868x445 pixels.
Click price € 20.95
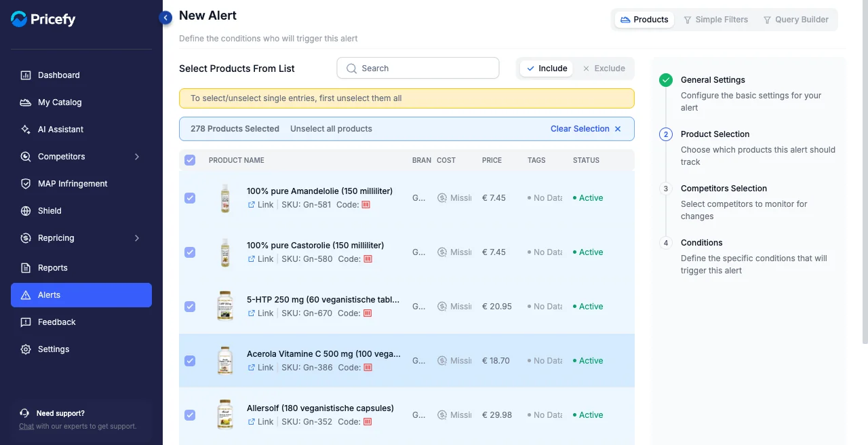pyautogui.click(x=497, y=307)
